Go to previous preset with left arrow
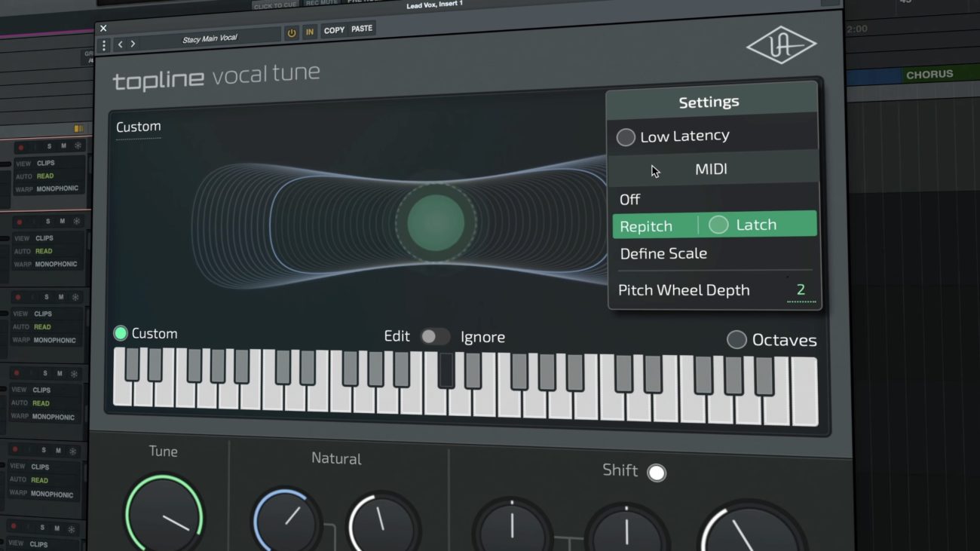Image resolution: width=980 pixels, height=551 pixels. 120,44
